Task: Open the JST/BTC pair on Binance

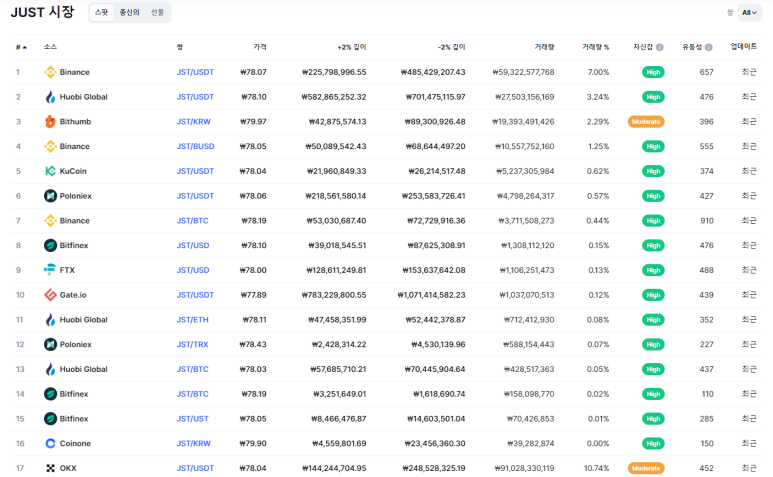Action: [193, 221]
